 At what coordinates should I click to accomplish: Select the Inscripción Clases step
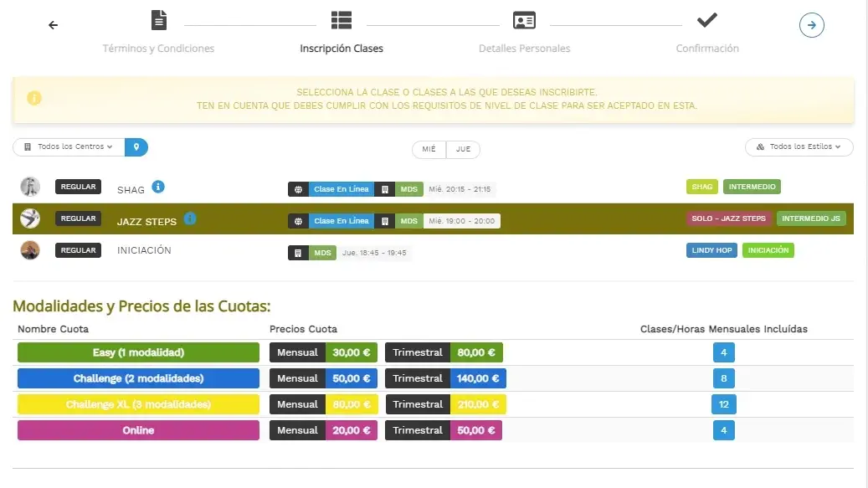click(342, 49)
